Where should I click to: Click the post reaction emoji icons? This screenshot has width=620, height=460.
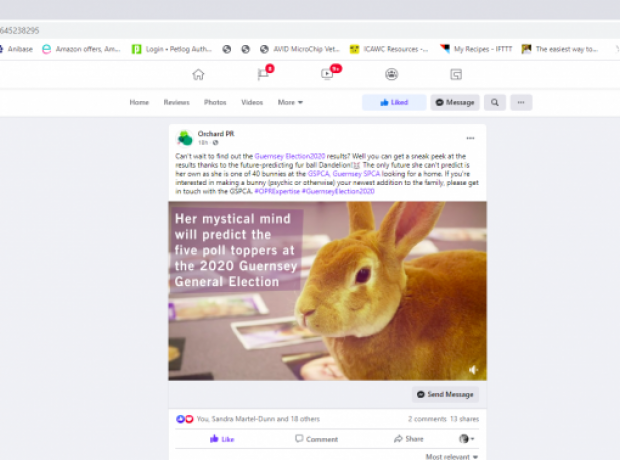pyautogui.click(x=184, y=419)
